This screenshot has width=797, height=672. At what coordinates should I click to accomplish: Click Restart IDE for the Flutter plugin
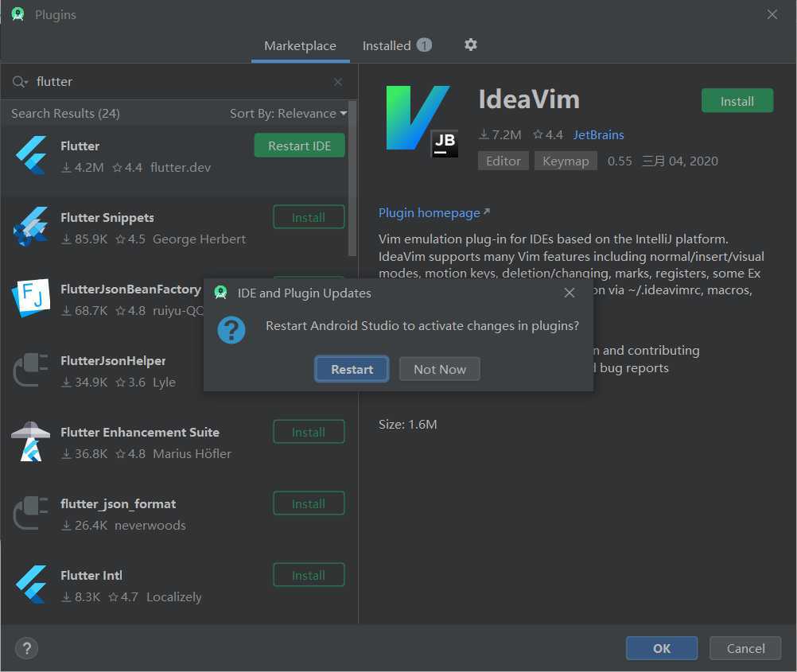(x=299, y=146)
